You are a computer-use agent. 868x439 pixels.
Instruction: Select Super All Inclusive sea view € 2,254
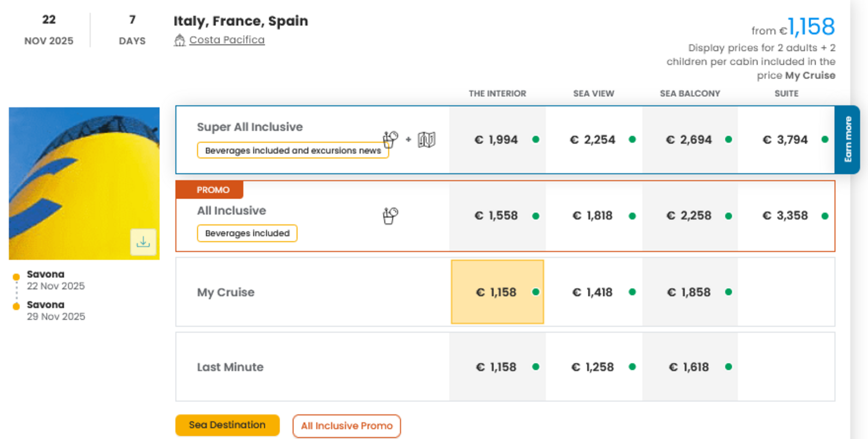pyautogui.click(x=593, y=140)
